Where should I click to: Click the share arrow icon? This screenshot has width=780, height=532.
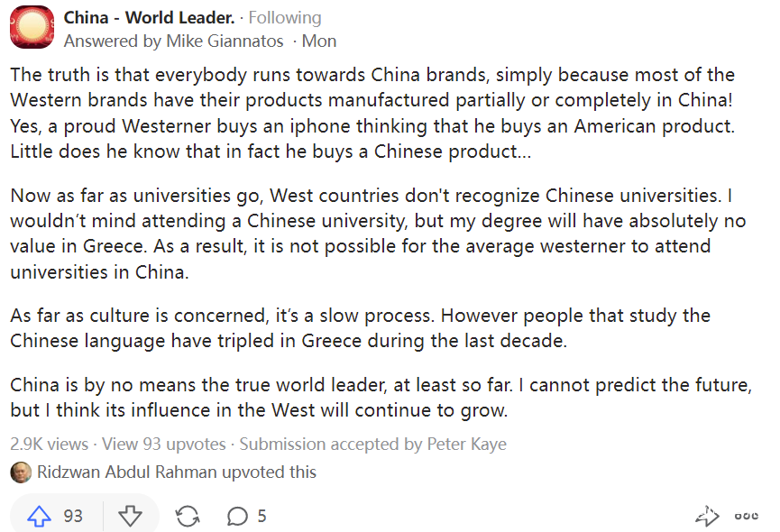[x=706, y=516]
